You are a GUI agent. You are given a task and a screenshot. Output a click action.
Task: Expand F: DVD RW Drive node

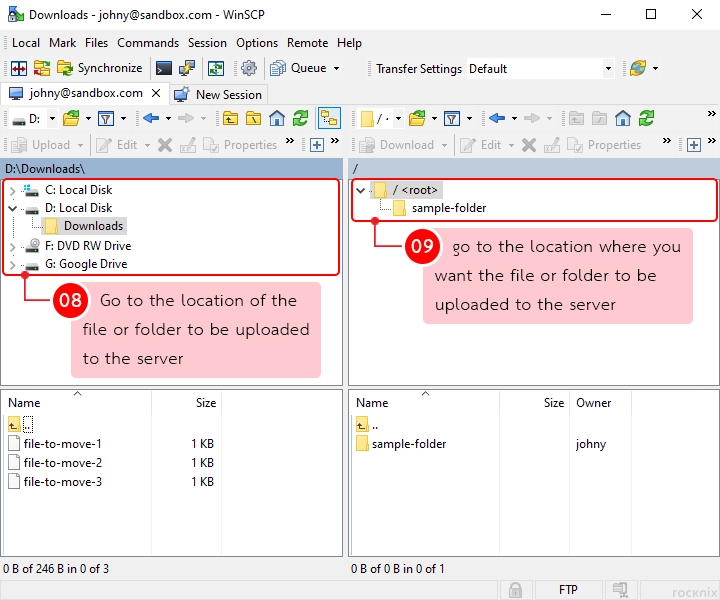click(12, 247)
